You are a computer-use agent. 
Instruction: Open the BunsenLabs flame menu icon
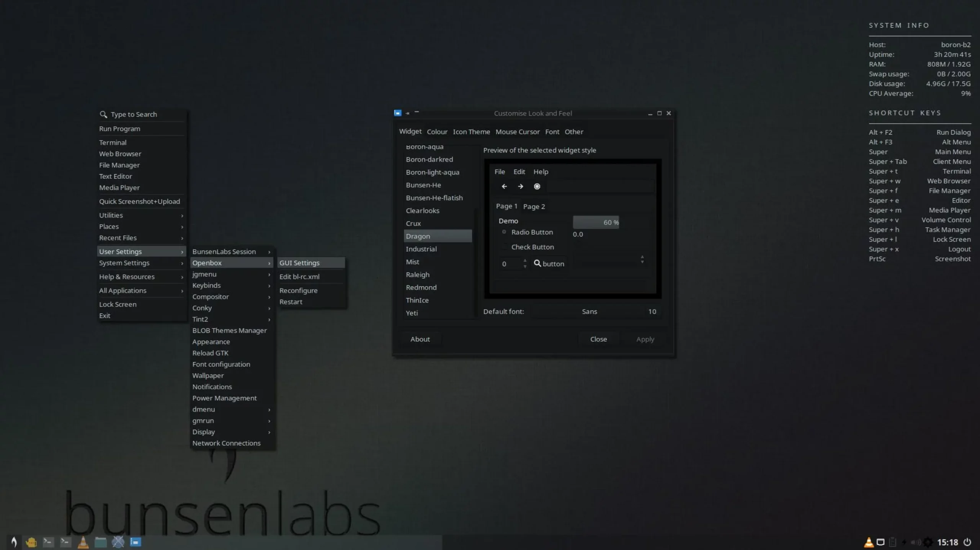[14, 542]
